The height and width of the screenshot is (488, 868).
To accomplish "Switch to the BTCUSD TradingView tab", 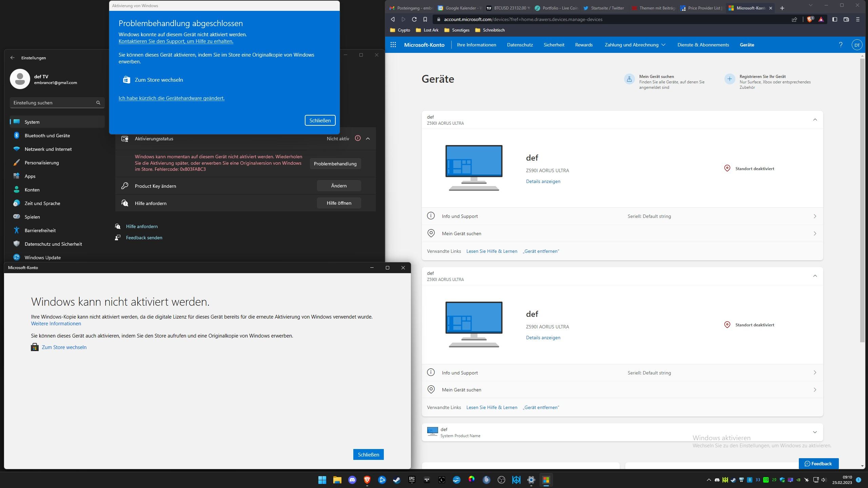I will click(x=508, y=8).
